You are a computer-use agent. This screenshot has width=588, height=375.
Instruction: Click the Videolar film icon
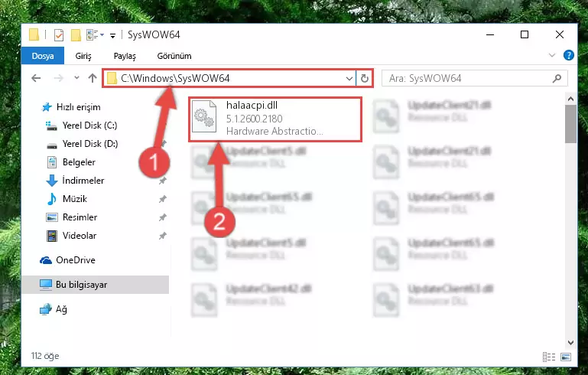point(52,236)
